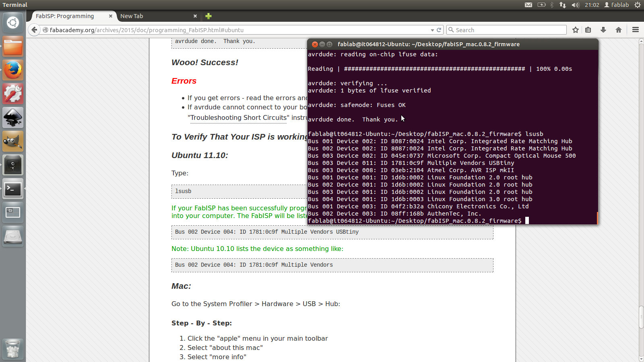Viewport: 644px width, 362px height.
Task: Open a new tab with the plus button
Action: (x=208, y=16)
